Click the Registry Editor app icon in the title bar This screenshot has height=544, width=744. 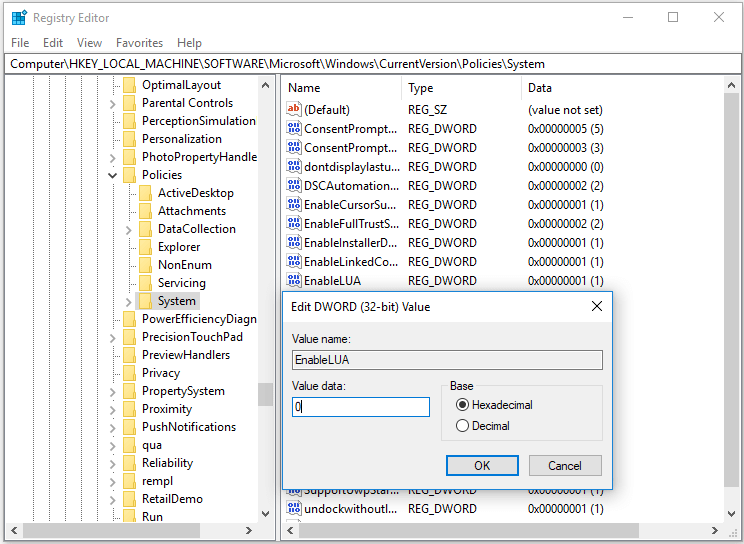19,18
